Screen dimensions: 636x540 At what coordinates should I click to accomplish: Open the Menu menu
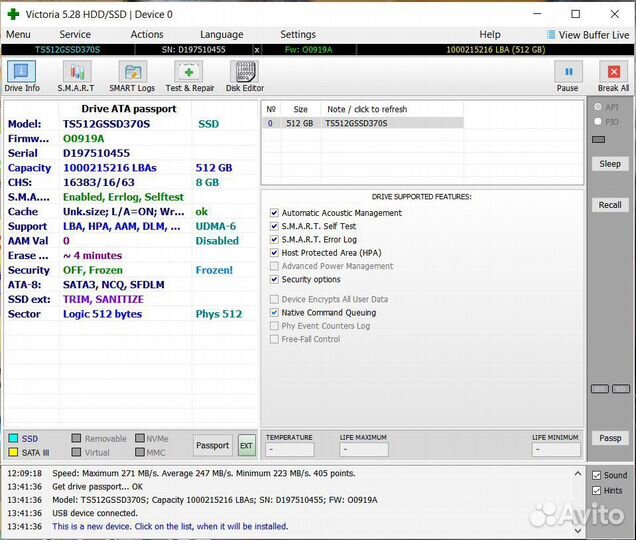(x=18, y=34)
